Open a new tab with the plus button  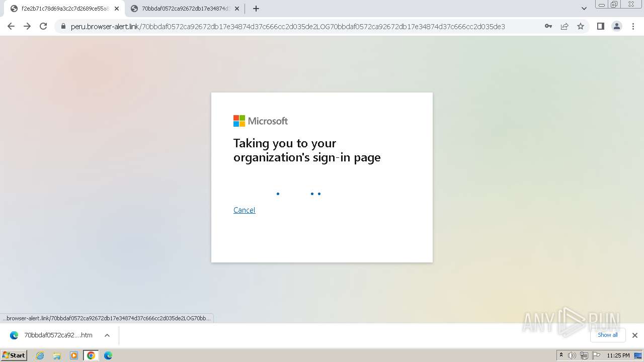click(256, 9)
